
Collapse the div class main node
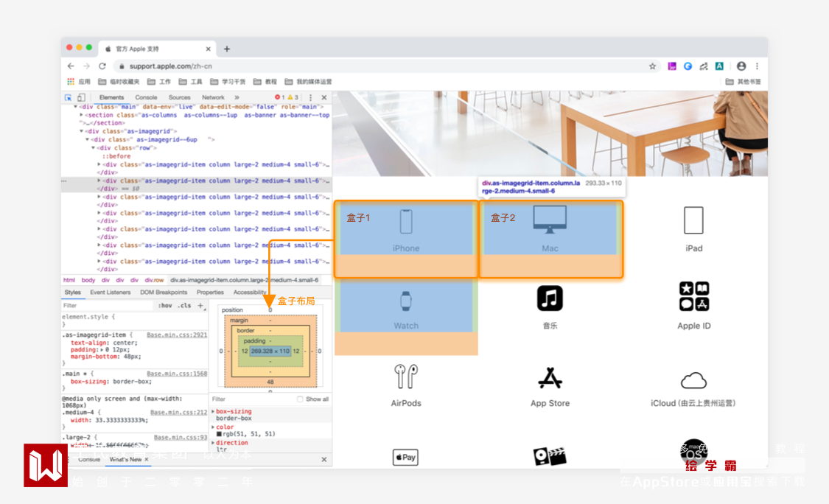pyautogui.click(x=76, y=106)
